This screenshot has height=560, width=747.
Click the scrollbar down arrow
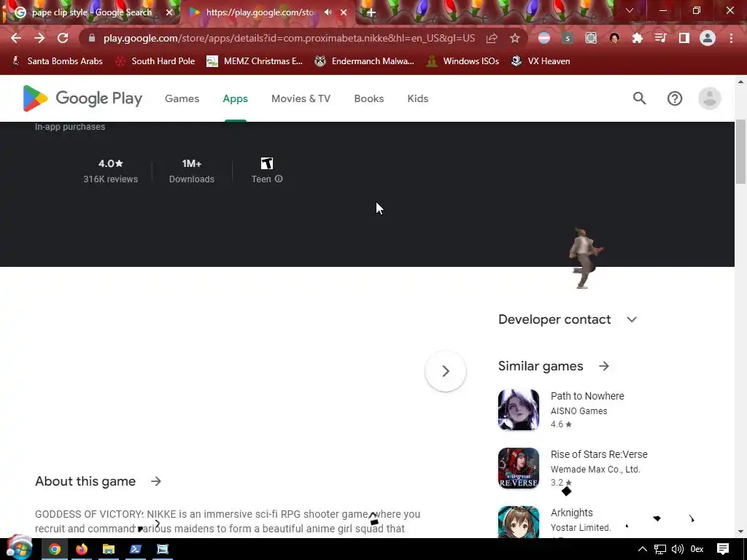[x=740, y=532]
